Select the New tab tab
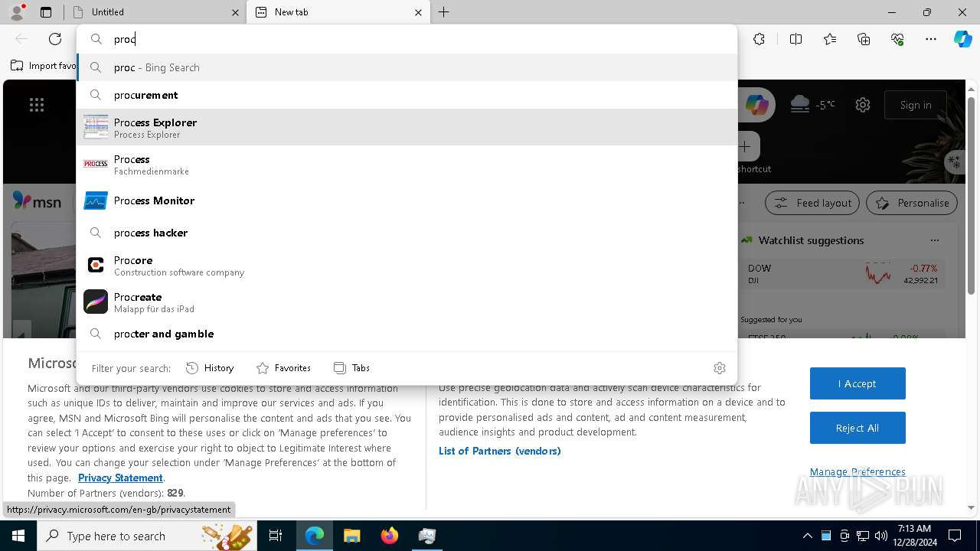Image resolution: width=980 pixels, height=551 pixels. [338, 12]
